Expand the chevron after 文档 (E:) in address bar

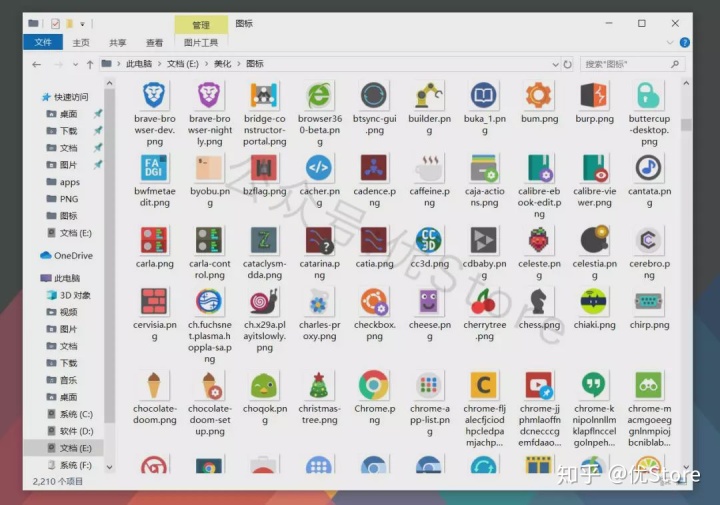coord(206,64)
